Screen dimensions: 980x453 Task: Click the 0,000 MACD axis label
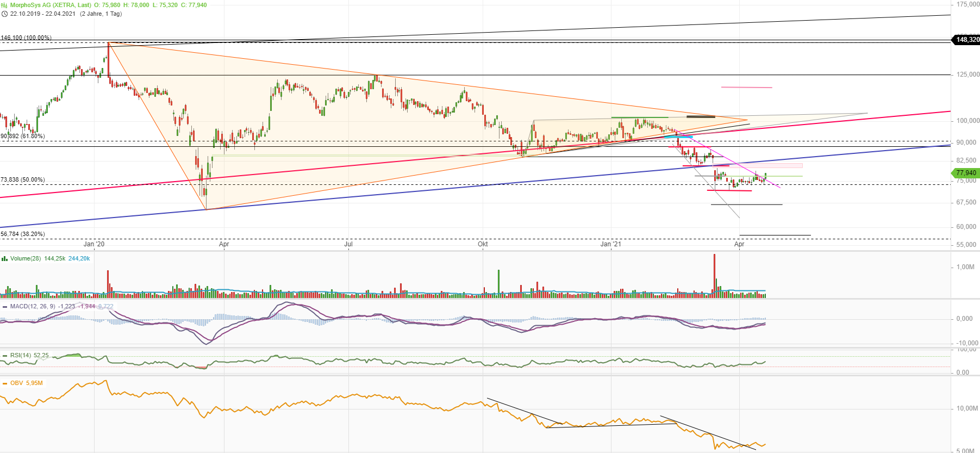[965, 319]
